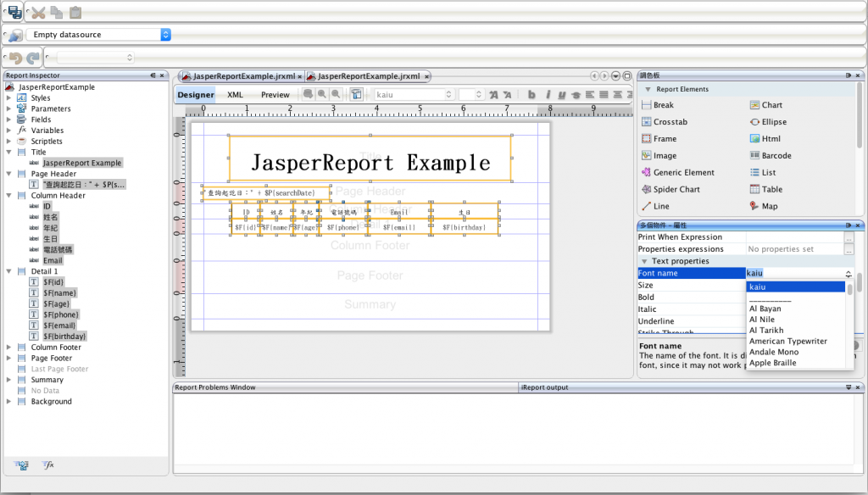Screen dimensions: 868x495
Task: Click the Properties expressions ellipsis button
Action: pyautogui.click(x=849, y=249)
